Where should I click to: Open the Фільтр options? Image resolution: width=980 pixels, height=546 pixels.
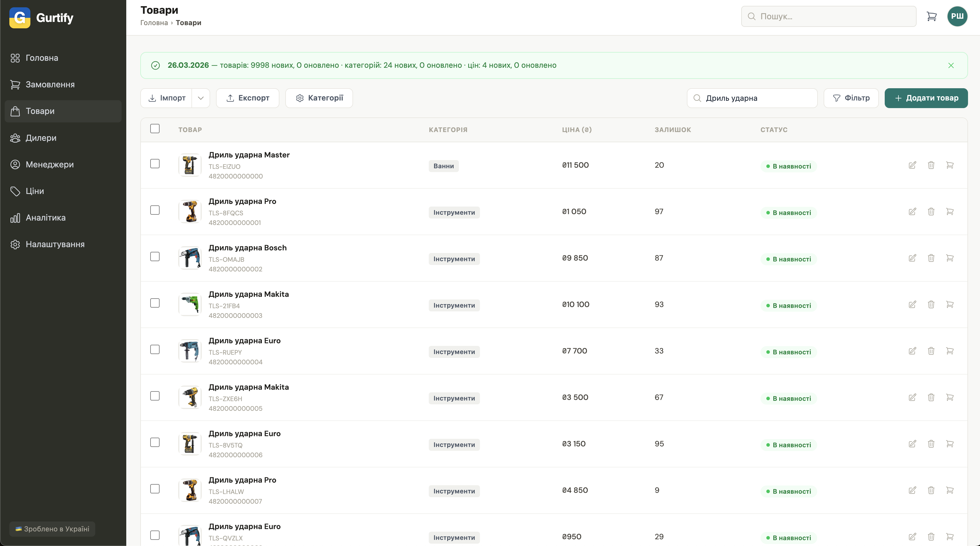(x=851, y=98)
